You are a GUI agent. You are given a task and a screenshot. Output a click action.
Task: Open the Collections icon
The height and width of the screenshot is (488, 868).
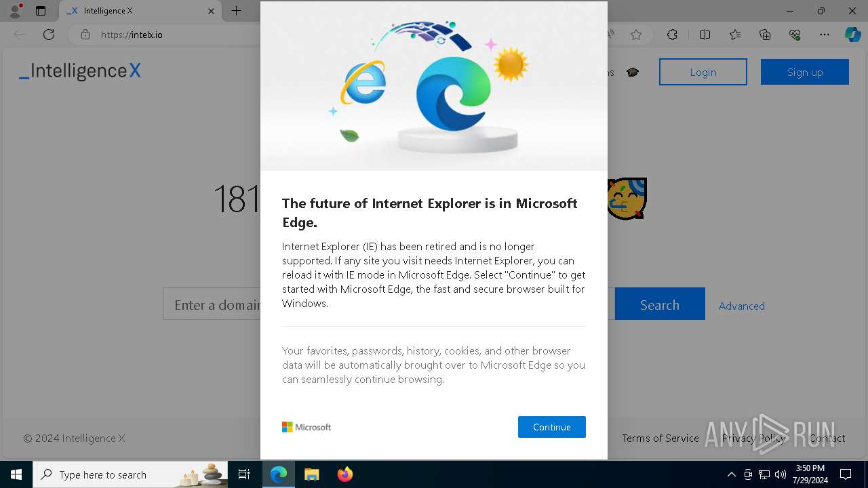coord(765,35)
